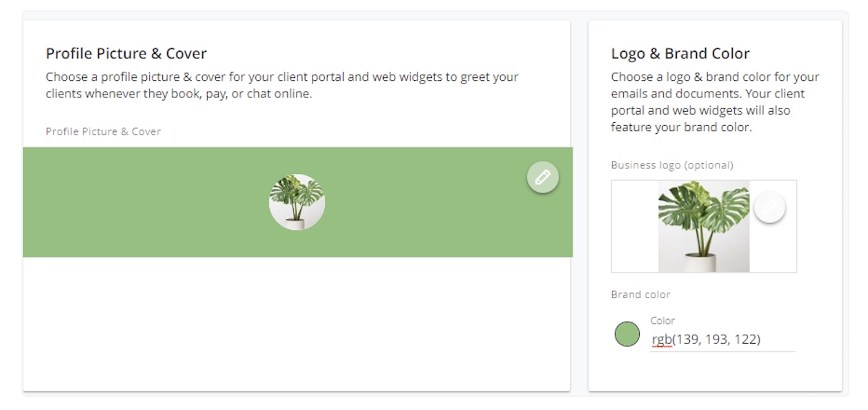Click the logo and brand color description text

(x=715, y=101)
